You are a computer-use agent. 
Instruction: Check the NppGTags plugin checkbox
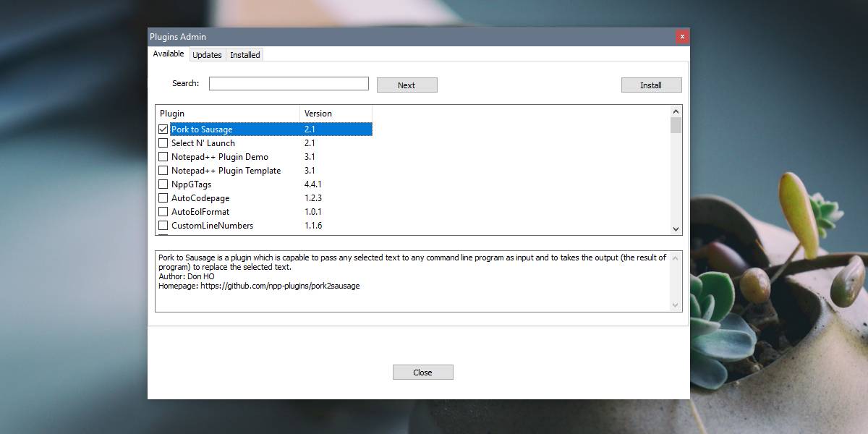[x=163, y=184]
